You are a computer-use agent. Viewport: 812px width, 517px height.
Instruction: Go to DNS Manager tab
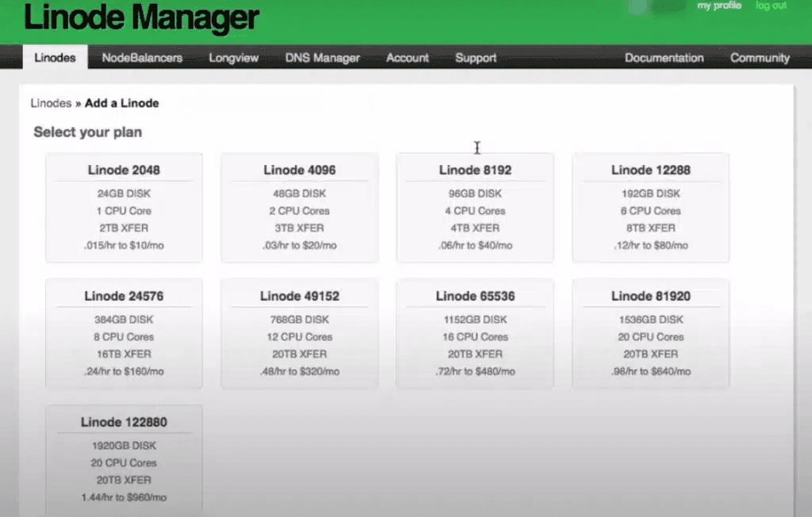(x=322, y=58)
